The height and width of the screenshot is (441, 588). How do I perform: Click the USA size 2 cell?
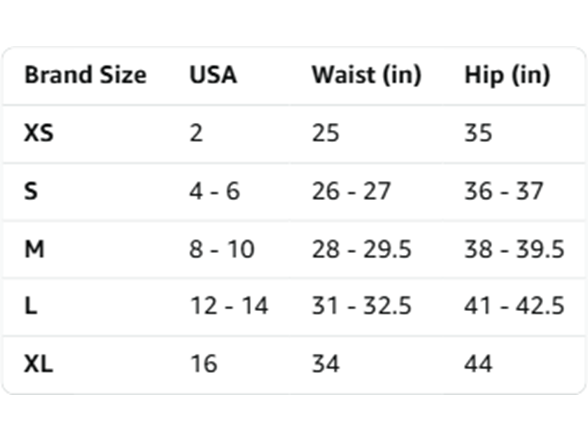point(196,133)
